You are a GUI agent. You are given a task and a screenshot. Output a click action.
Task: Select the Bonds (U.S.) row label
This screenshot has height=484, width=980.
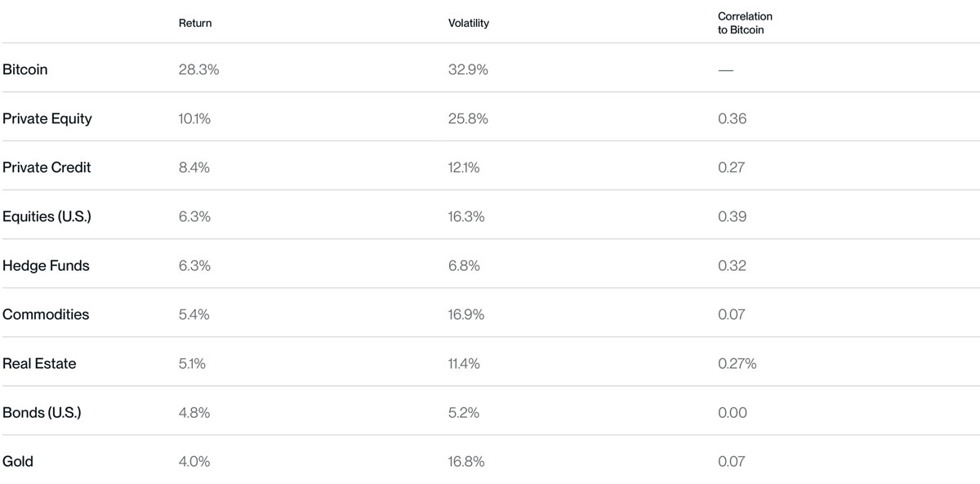42,412
